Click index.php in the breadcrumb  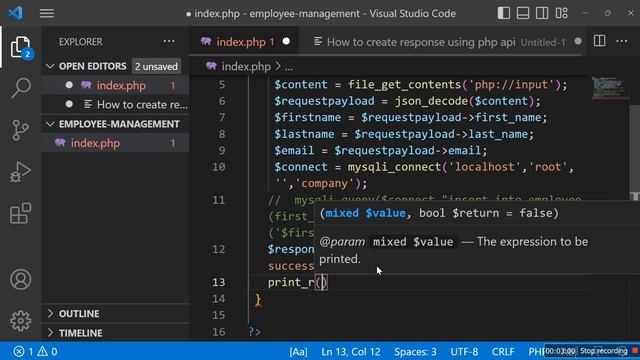tap(246, 67)
